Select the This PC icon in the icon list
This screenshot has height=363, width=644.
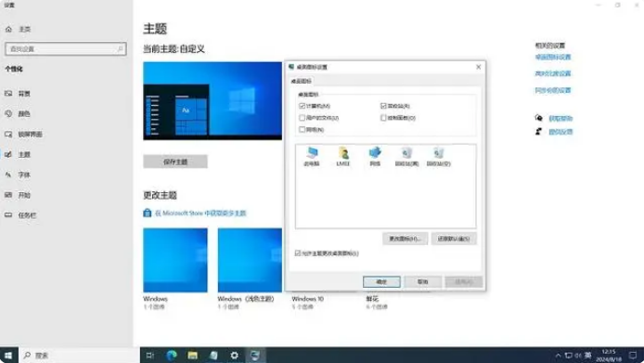coord(311,156)
